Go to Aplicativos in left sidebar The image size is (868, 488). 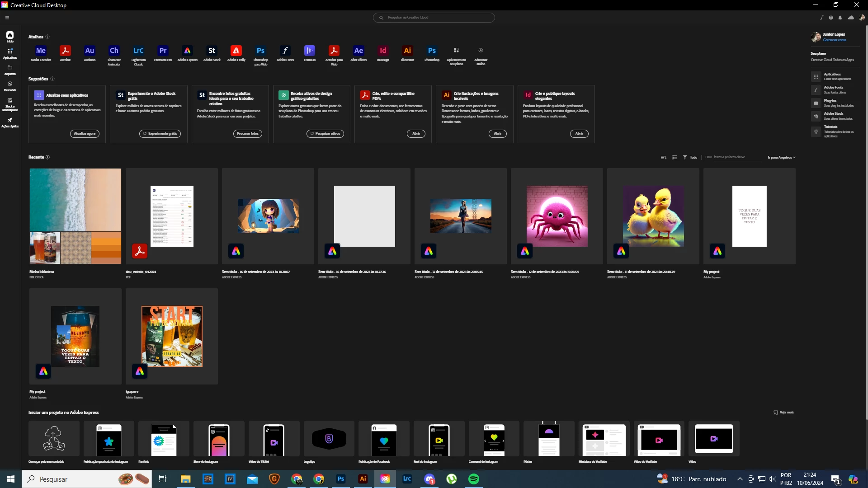click(x=9, y=53)
